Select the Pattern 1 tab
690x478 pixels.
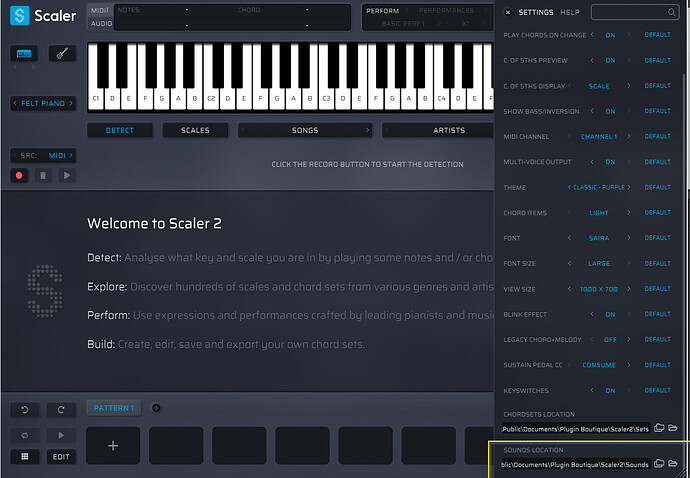click(114, 408)
